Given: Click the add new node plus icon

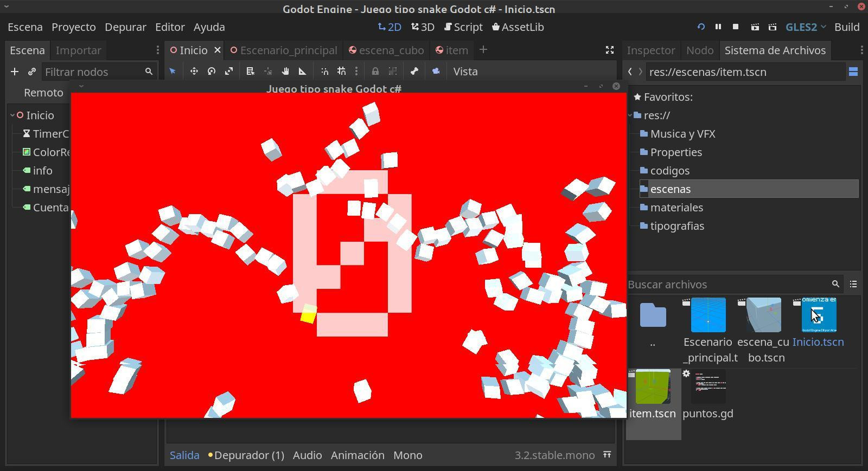Looking at the screenshot, I should pos(15,72).
